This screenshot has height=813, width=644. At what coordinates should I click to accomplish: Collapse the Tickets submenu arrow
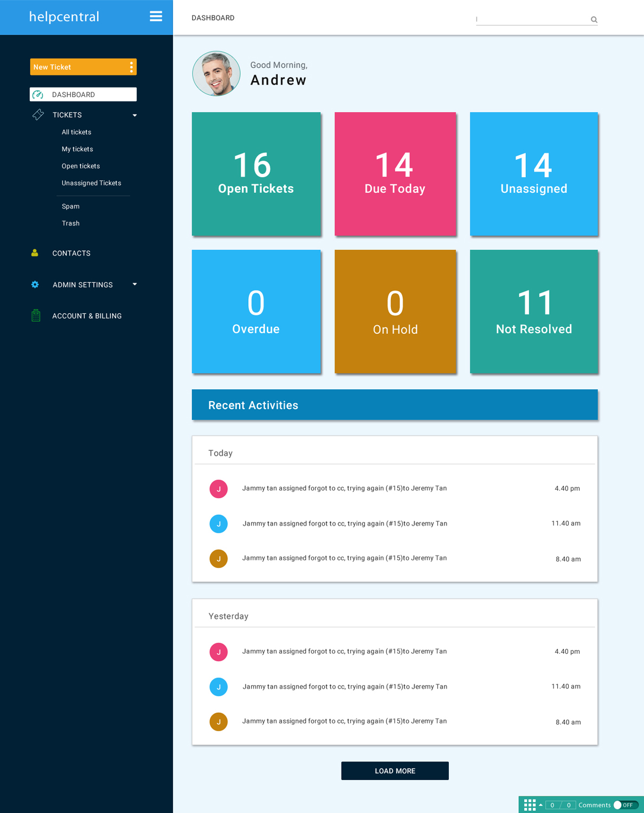[x=134, y=115]
